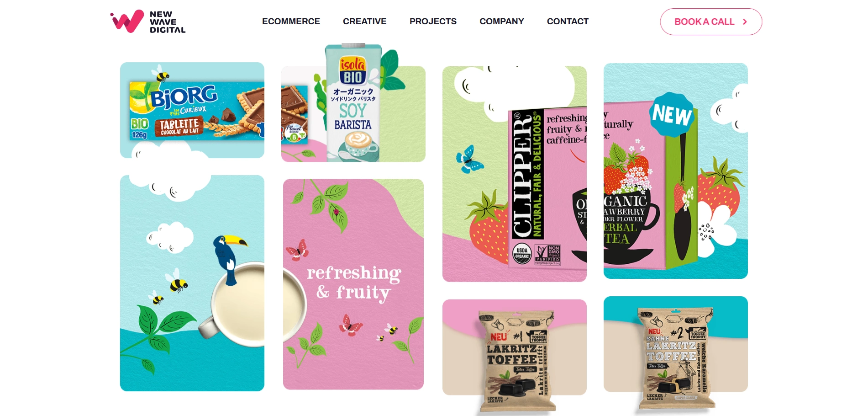Select CONTACT in the navigation bar
868x416 pixels.
coord(568,21)
